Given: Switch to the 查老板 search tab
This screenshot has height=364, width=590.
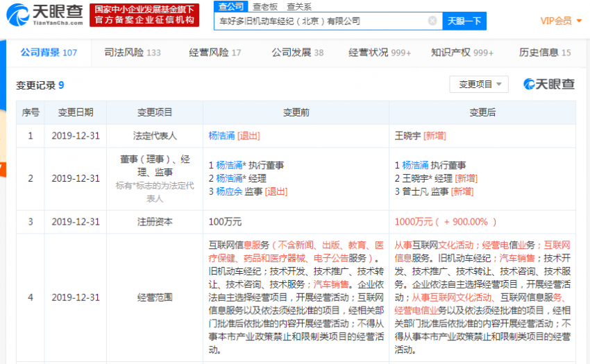Looking at the screenshot, I should 264,6.
